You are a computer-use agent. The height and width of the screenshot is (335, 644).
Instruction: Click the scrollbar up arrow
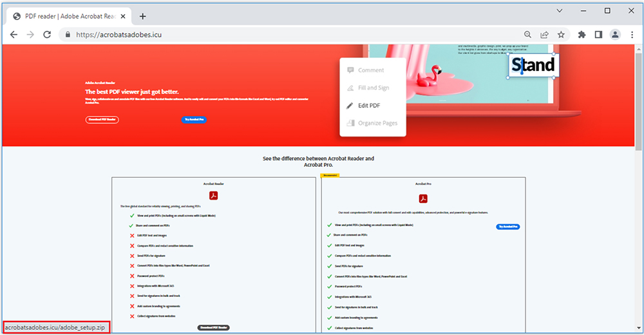point(639,49)
